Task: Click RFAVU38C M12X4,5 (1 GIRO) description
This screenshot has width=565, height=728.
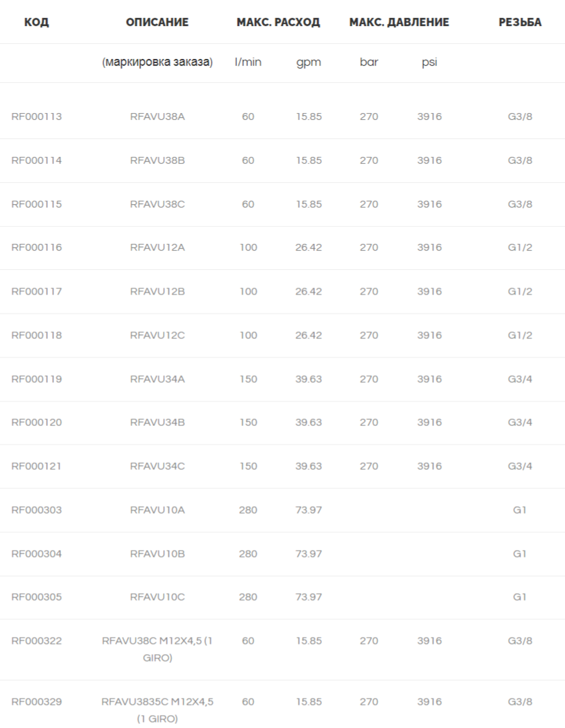Action: (x=158, y=649)
